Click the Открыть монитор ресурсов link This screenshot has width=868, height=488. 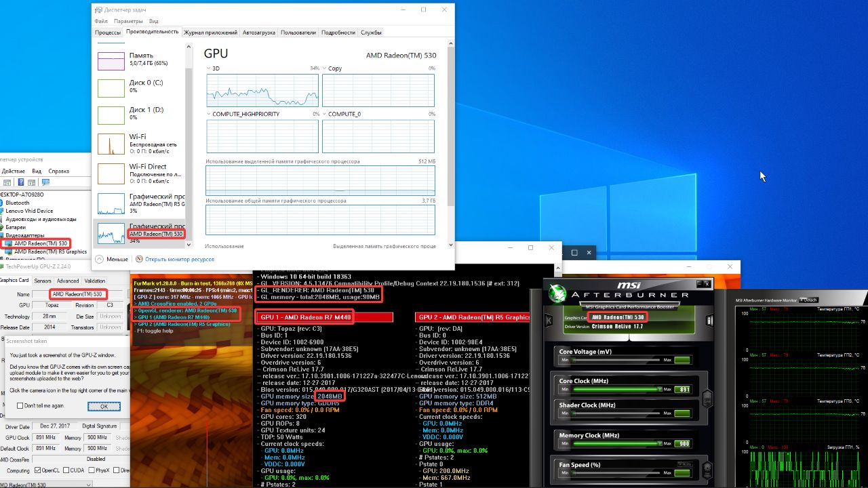click(179, 259)
